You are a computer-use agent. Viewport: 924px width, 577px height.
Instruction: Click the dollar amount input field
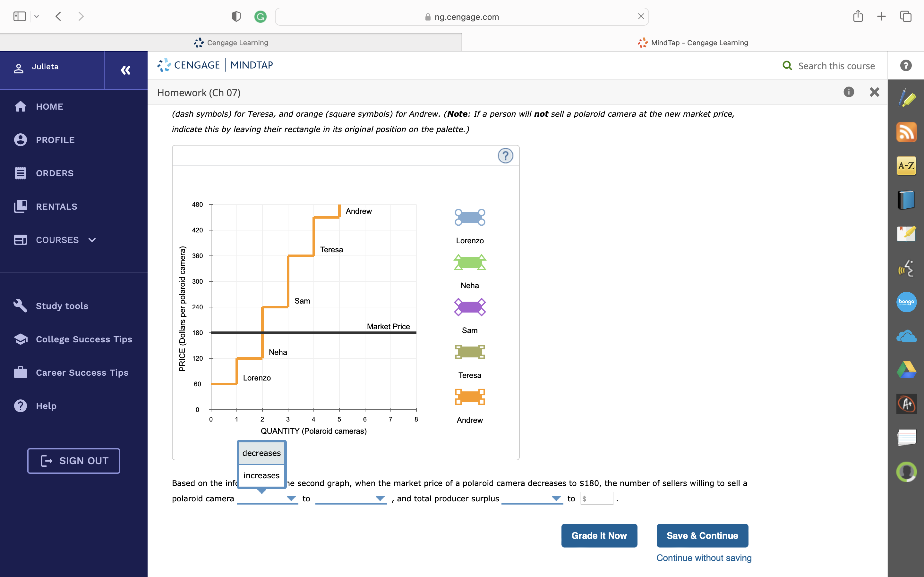tap(597, 498)
